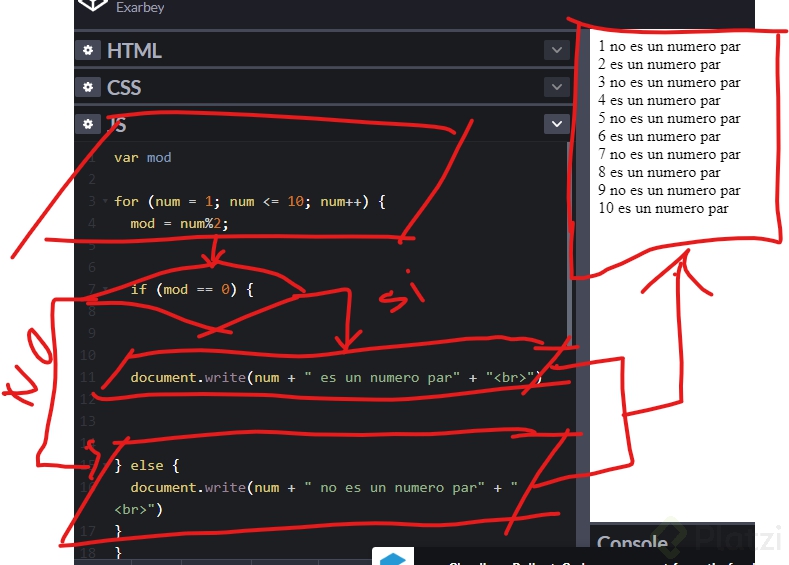
Task: Click the 'for (num = 1; num <= 10; num++)' line
Action: 250,201
